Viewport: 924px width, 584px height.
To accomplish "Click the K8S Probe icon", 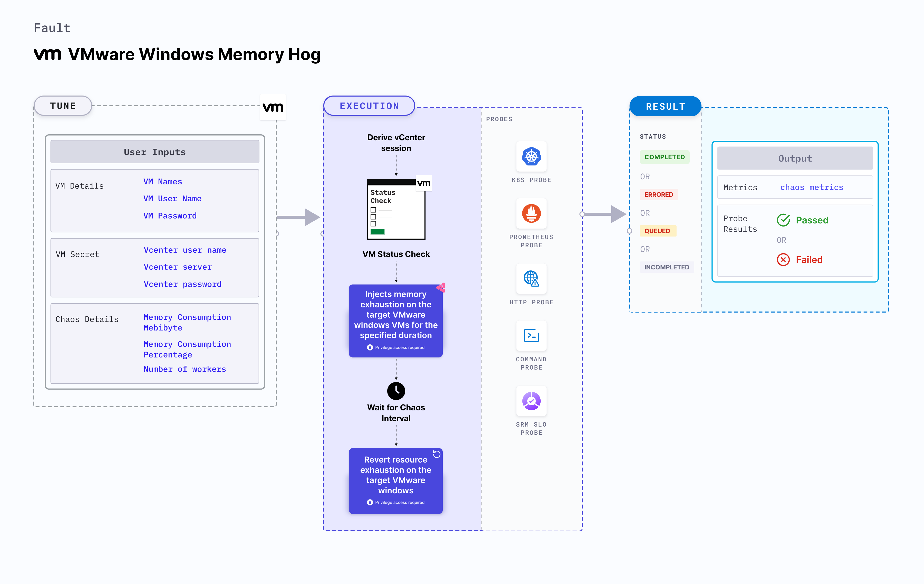I will tap(531, 157).
